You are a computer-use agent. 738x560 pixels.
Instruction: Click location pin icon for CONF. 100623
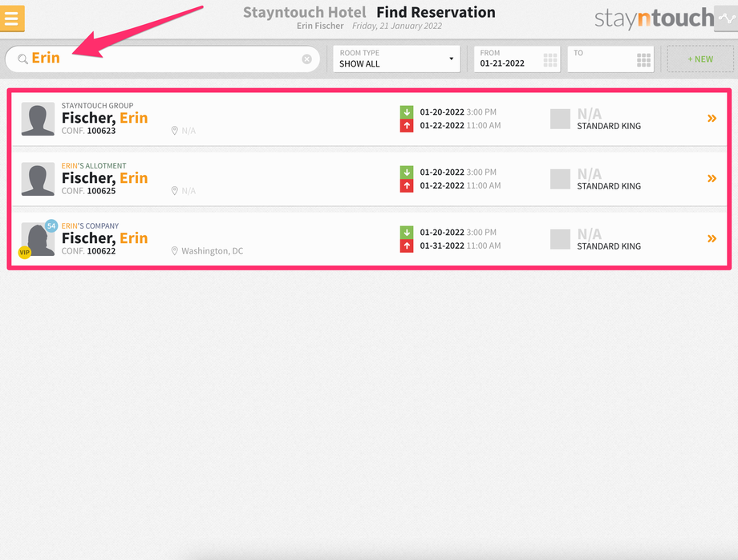coord(174,130)
